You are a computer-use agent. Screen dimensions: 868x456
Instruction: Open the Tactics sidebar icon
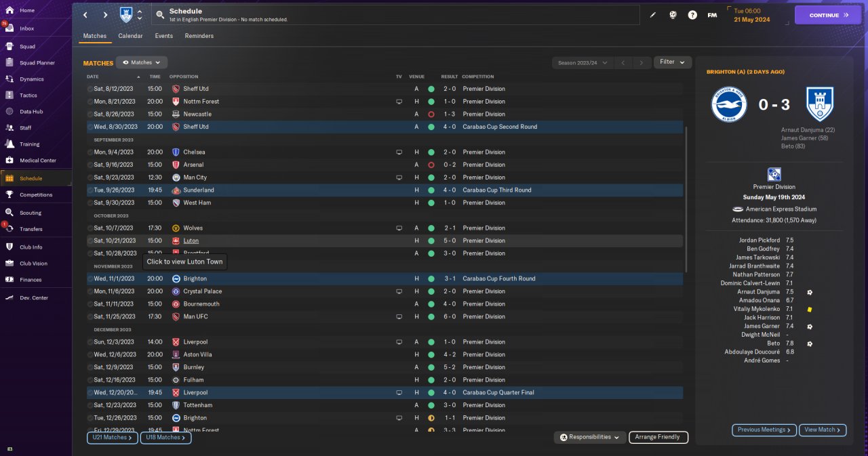coord(9,96)
